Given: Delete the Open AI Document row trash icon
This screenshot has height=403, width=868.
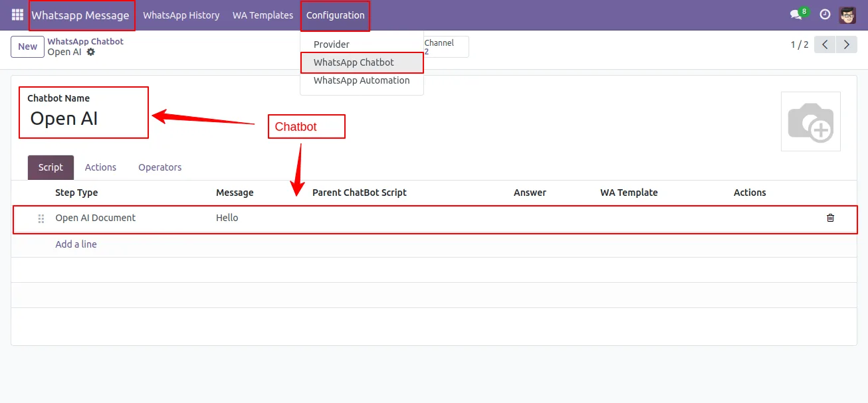Looking at the screenshot, I should tap(830, 218).
